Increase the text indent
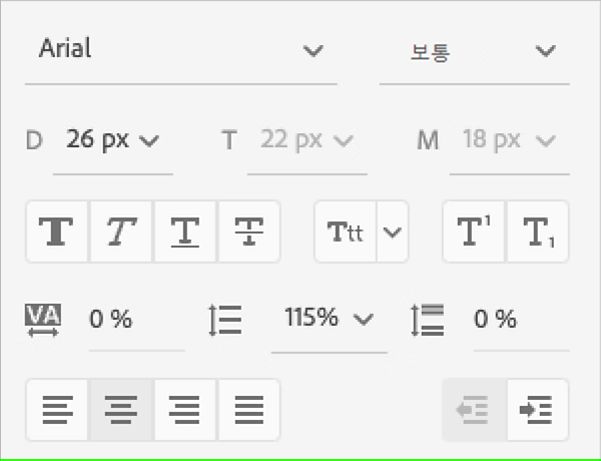 pyautogui.click(x=537, y=410)
